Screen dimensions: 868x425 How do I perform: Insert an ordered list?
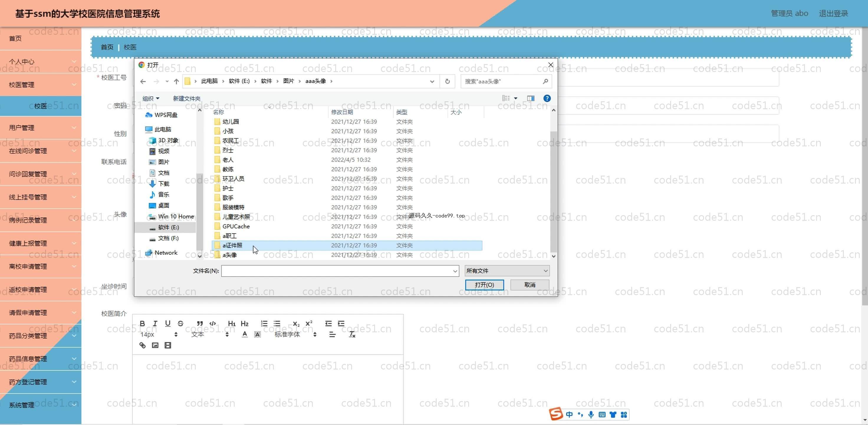[264, 323]
